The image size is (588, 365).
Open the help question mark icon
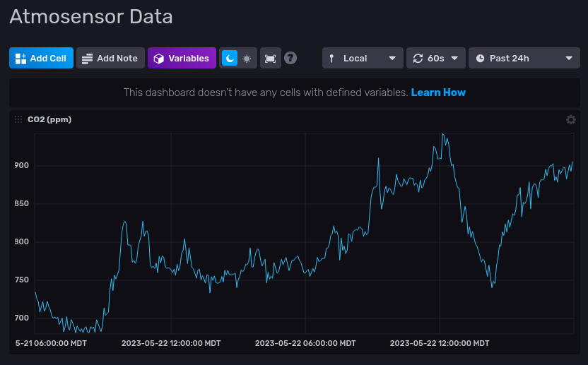(290, 58)
